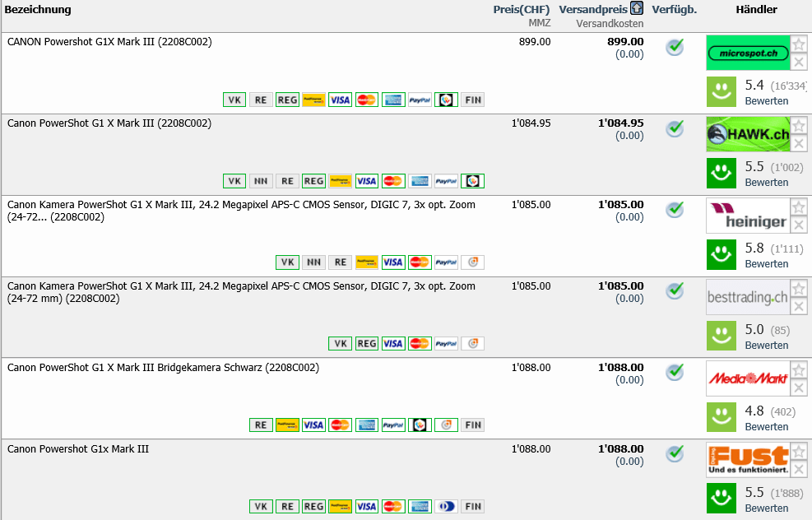This screenshot has width=812, height=520.
Task: Favorite microspot.ch with the star icon
Action: 799,44
